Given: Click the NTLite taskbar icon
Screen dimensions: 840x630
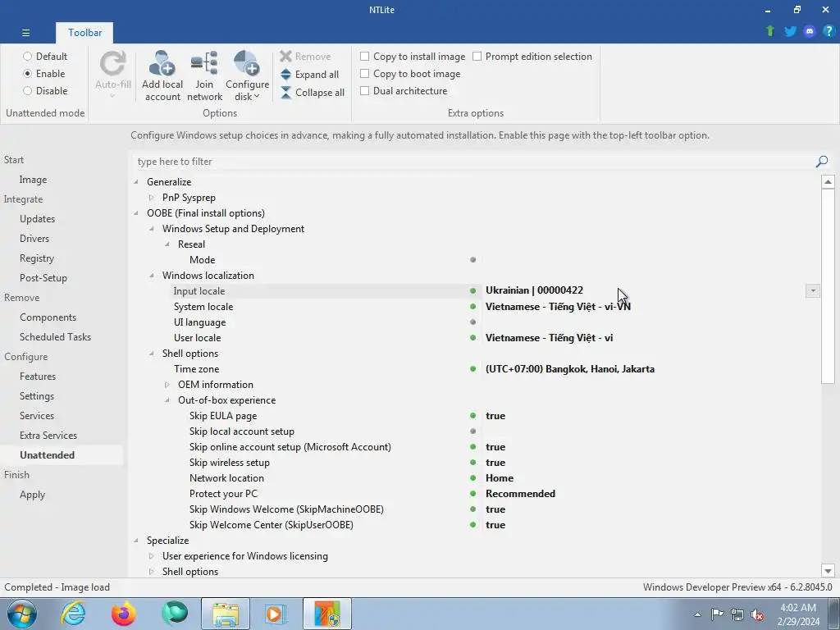Looking at the screenshot, I should (327, 614).
